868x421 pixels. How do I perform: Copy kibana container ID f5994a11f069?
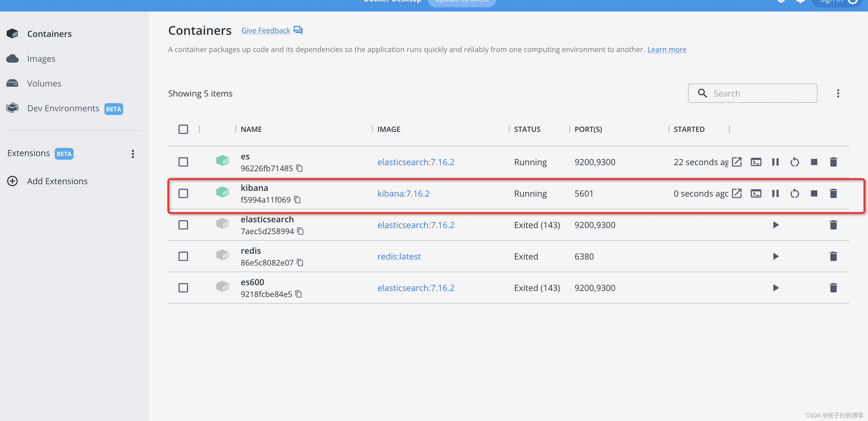click(x=297, y=200)
